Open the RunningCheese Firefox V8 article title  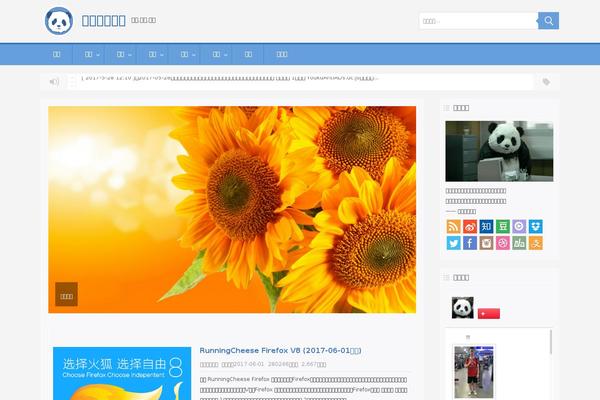click(x=280, y=350)
